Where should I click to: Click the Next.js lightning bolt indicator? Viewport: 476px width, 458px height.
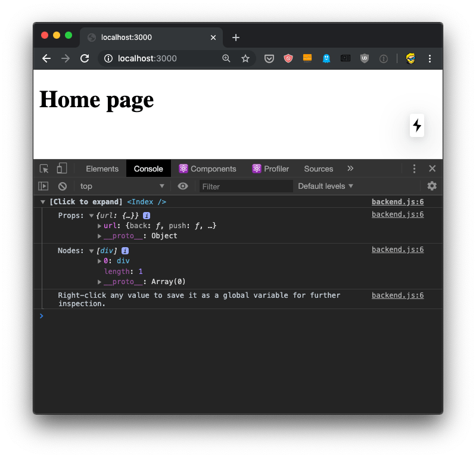pos(417,126)
